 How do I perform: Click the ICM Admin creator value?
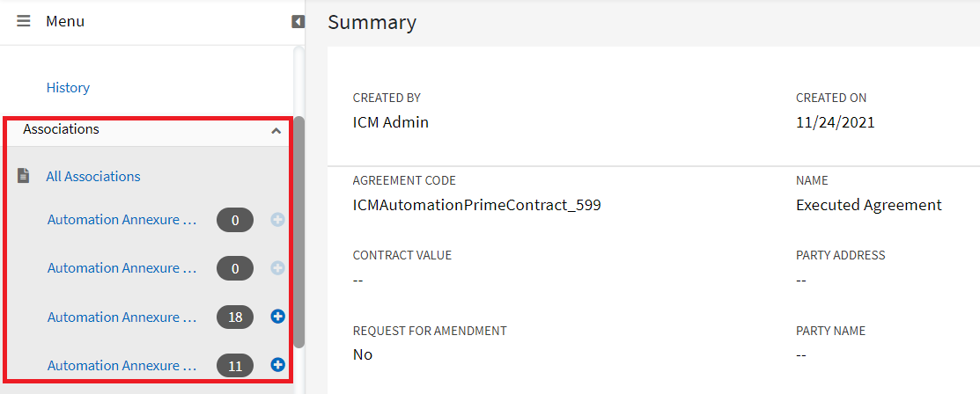click(390, 122)
